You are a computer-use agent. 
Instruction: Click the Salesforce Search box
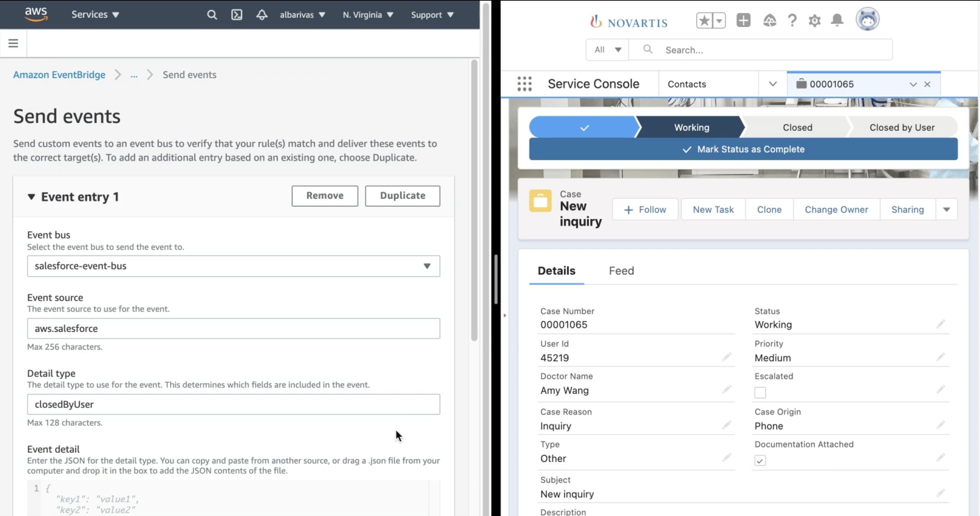tap(761, 49)
